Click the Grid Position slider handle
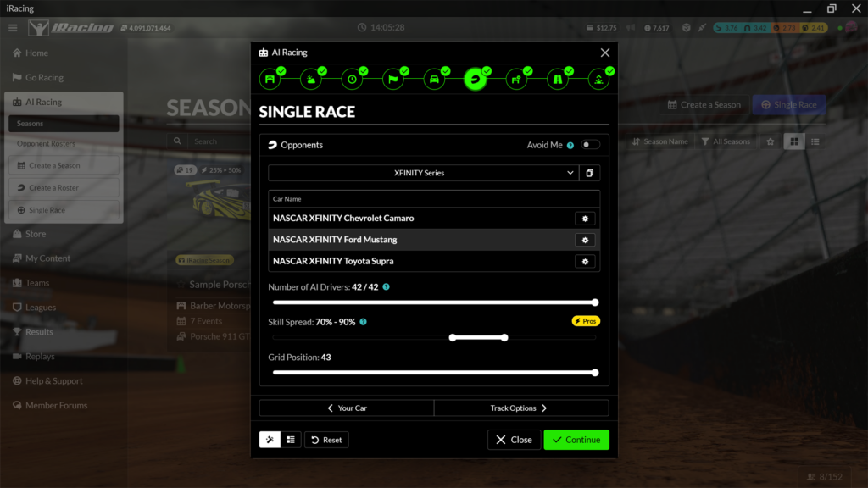This screenshot has height=488, width=868. coord(595,373)
